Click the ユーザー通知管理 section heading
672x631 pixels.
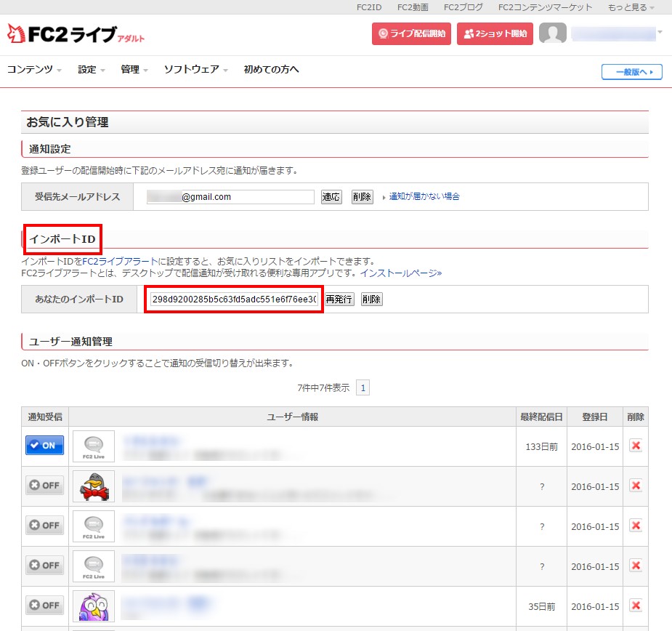coord(70,342)
